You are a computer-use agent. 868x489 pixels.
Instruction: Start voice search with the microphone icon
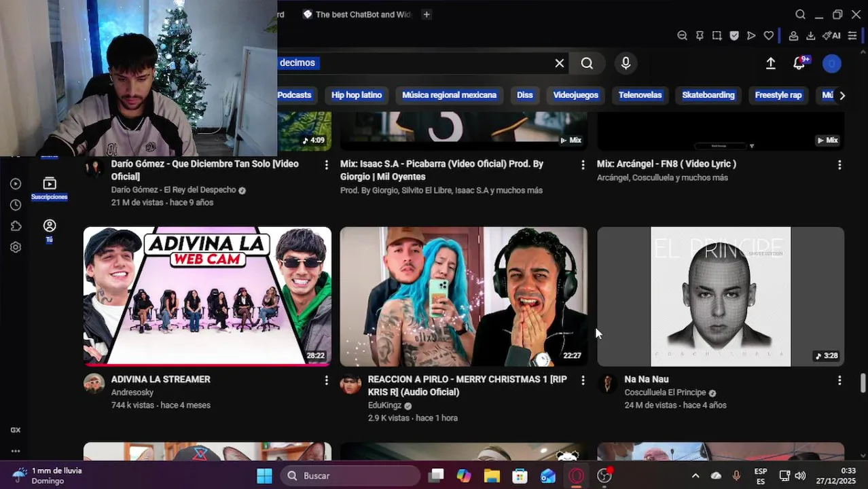click(x=626, y=63)
